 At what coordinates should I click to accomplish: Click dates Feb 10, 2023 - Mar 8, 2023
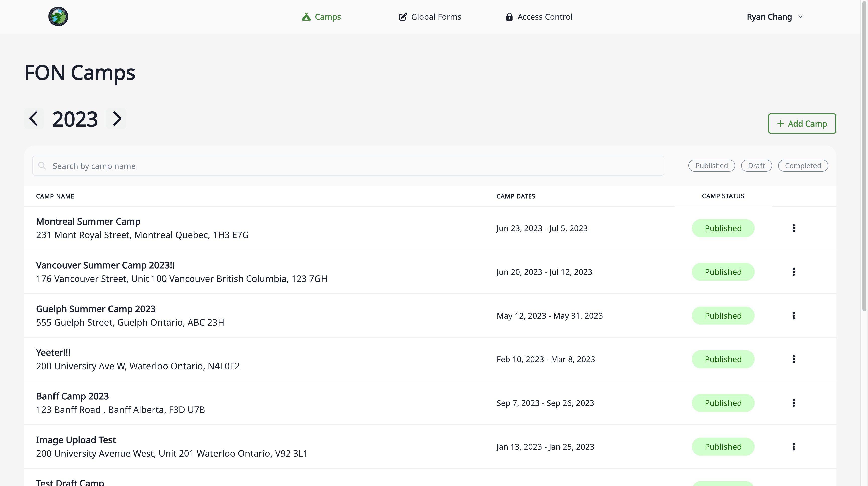(x=546, y=359)
